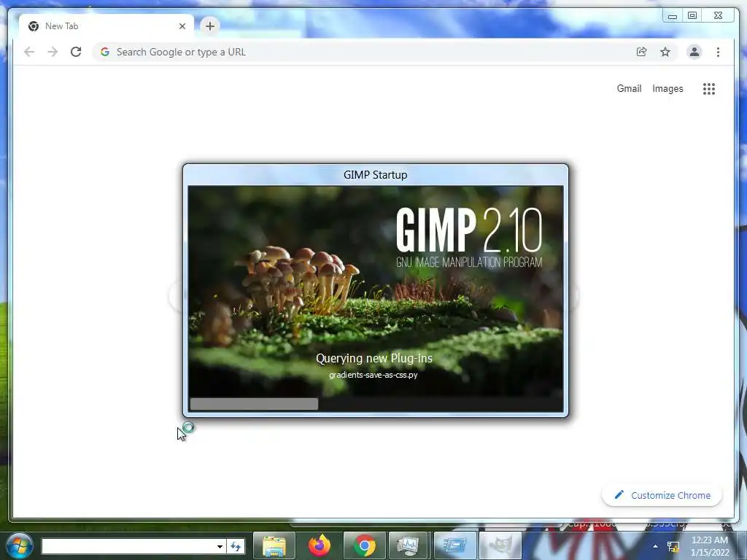The width and height of the screenshot is (747, 560).
Task: Expand the taskbar address dropdown arrow
Action: 220,546
